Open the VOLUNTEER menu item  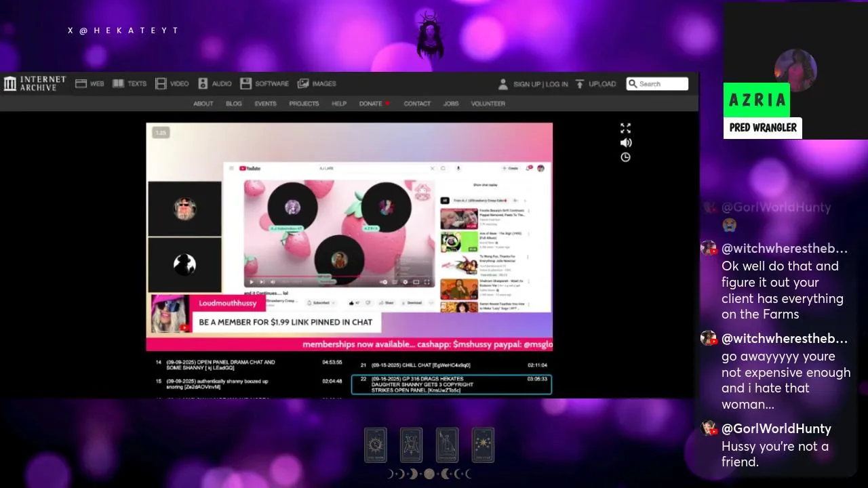point(488,104)
